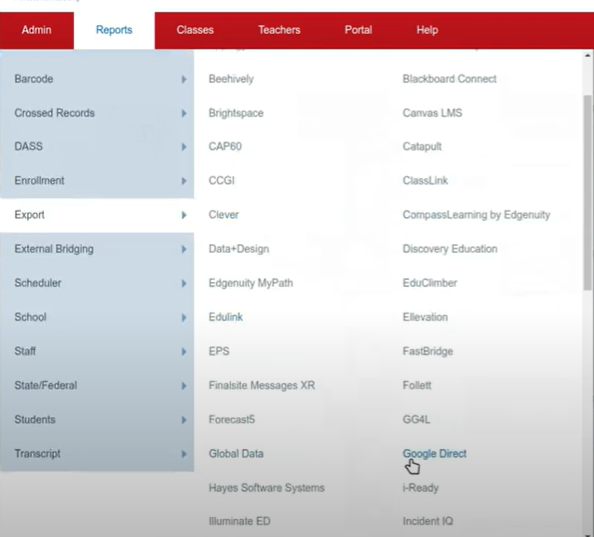Expand the Scheduler submenu arrow
The width and height of the screenshot is (594, 537).
click(x=184, y=283)
